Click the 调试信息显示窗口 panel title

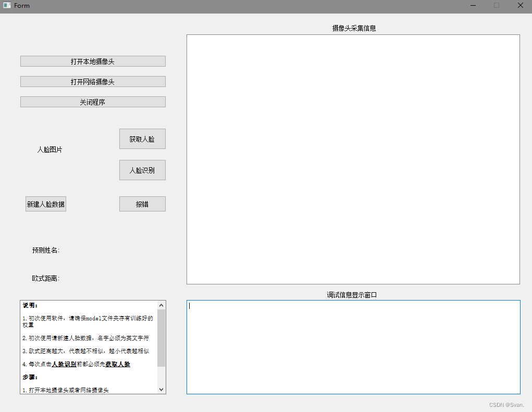pyautogui.click(x=353, y=294)
